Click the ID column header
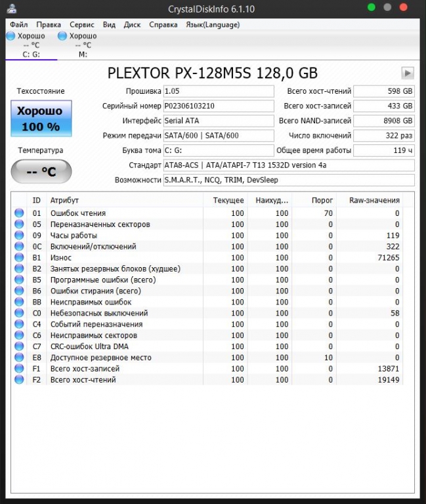This screenshot has width=426, height=504. click(37, 200)
